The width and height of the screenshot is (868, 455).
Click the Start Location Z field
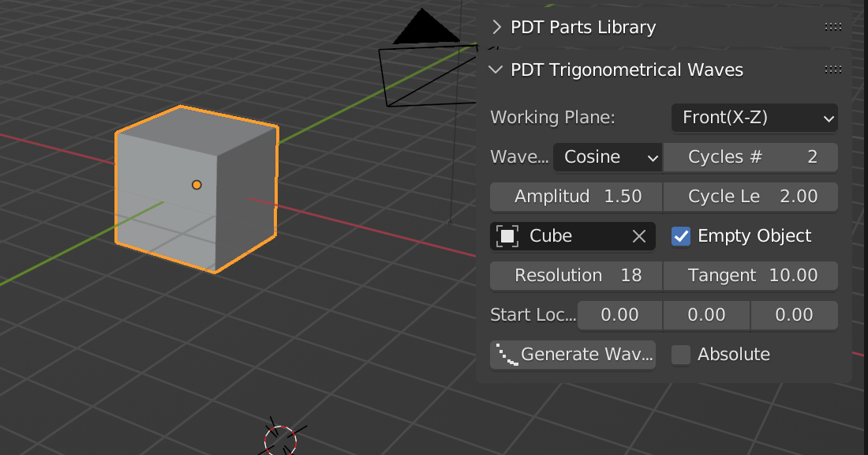click(x=793, y=315)
